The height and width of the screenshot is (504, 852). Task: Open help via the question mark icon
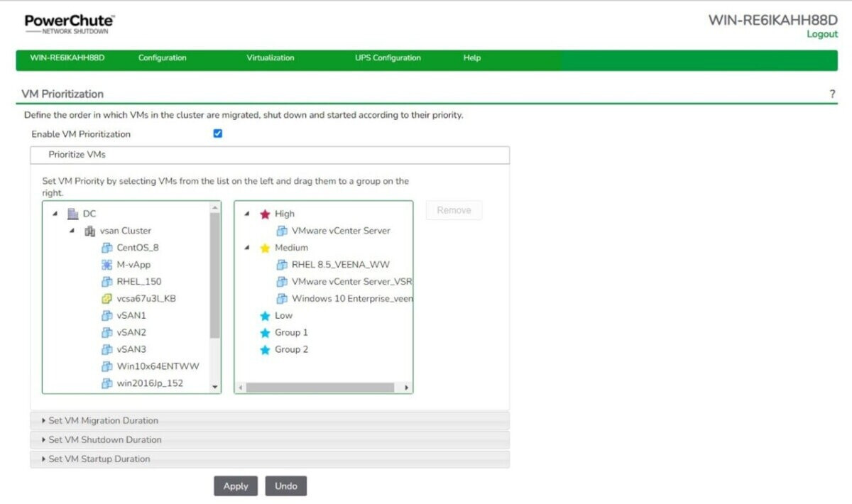click(x=832, y=94)
